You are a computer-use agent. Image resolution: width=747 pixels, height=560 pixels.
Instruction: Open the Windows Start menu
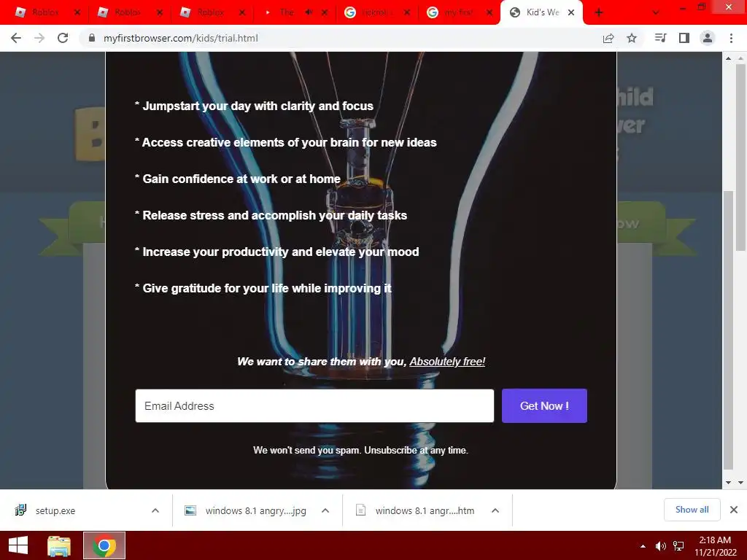18,545
